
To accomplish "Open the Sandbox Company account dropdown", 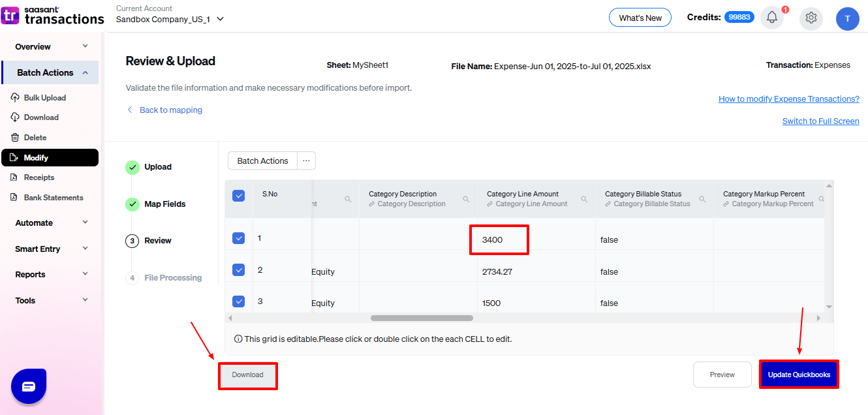I will tap(170, 20).
